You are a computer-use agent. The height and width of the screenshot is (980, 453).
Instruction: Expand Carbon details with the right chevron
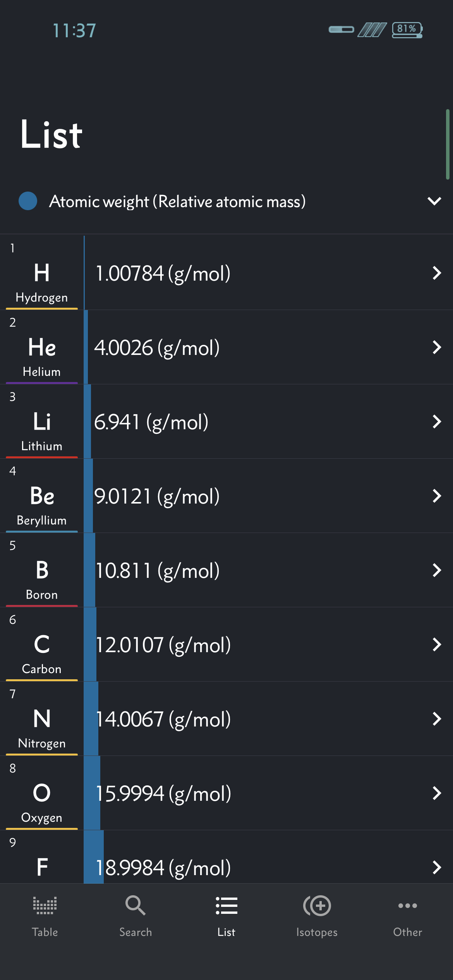click(437, 644)
